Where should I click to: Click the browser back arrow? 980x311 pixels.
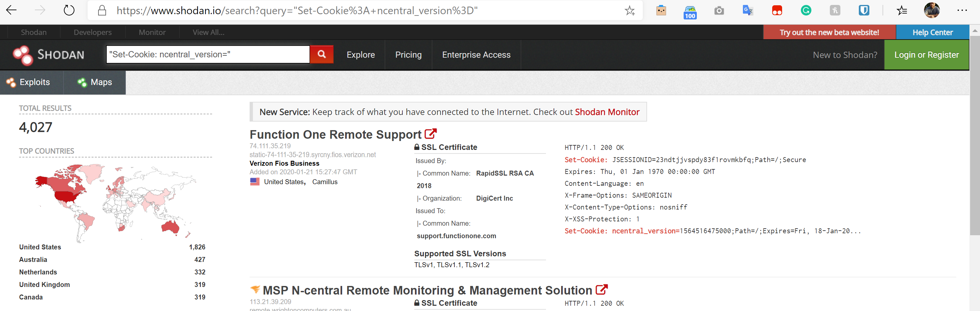tap(12, 10)
